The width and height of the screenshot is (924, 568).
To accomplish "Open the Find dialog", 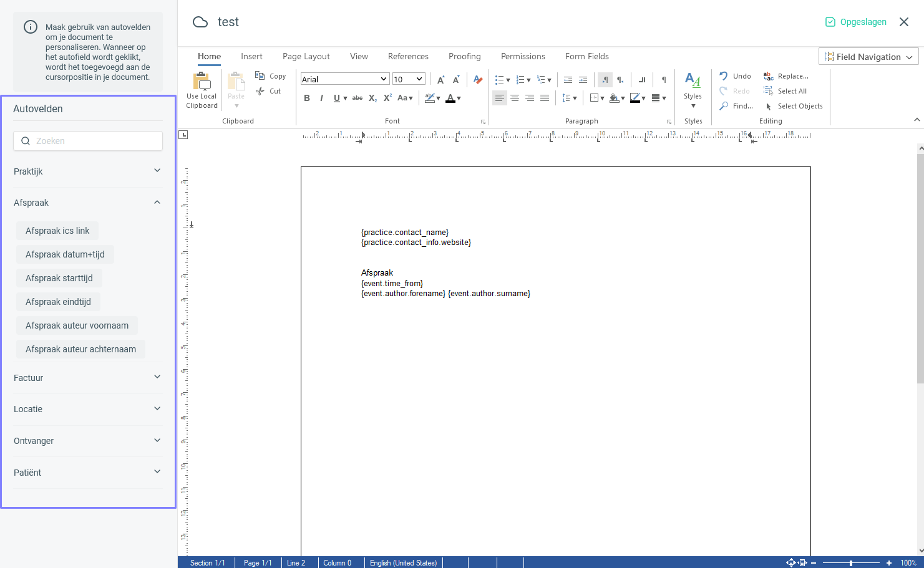I will tap(736, 106).
